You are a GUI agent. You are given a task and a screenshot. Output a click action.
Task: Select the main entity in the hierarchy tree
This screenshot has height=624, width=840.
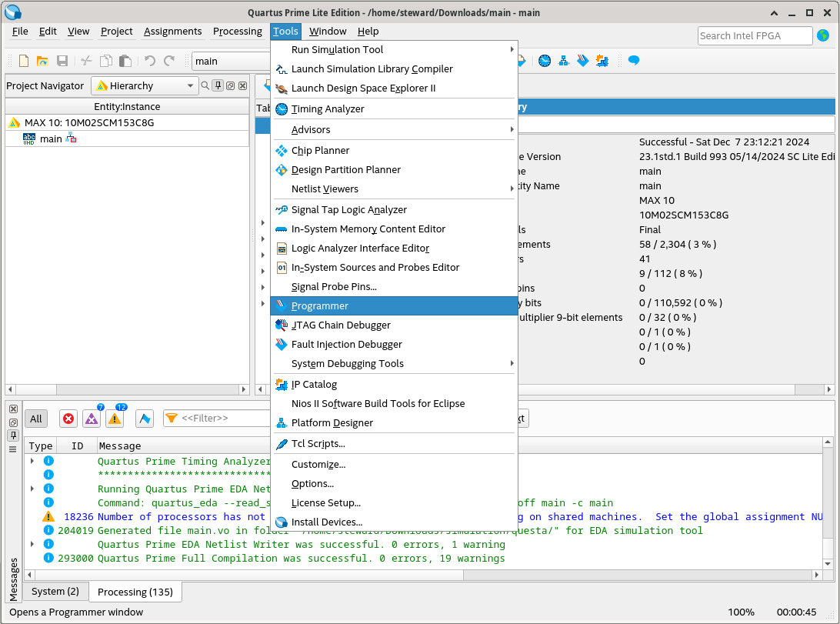point(51,138)
